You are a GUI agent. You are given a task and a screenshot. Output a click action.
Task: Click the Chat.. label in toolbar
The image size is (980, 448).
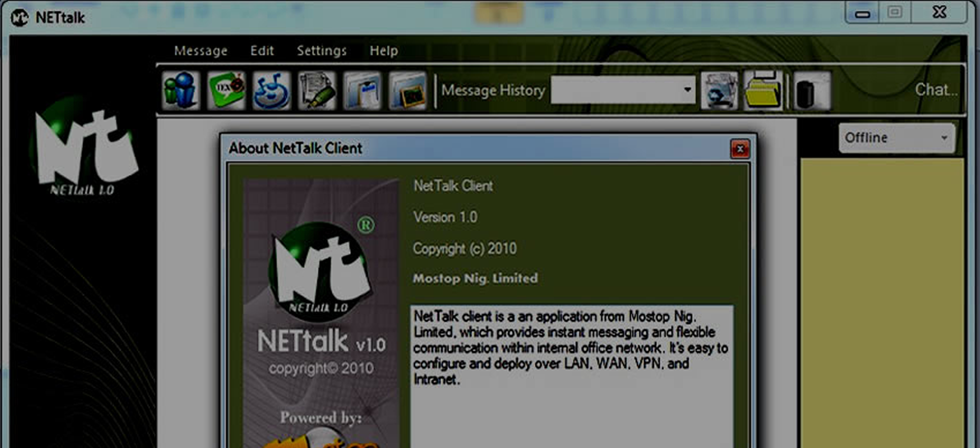[936, 90]
